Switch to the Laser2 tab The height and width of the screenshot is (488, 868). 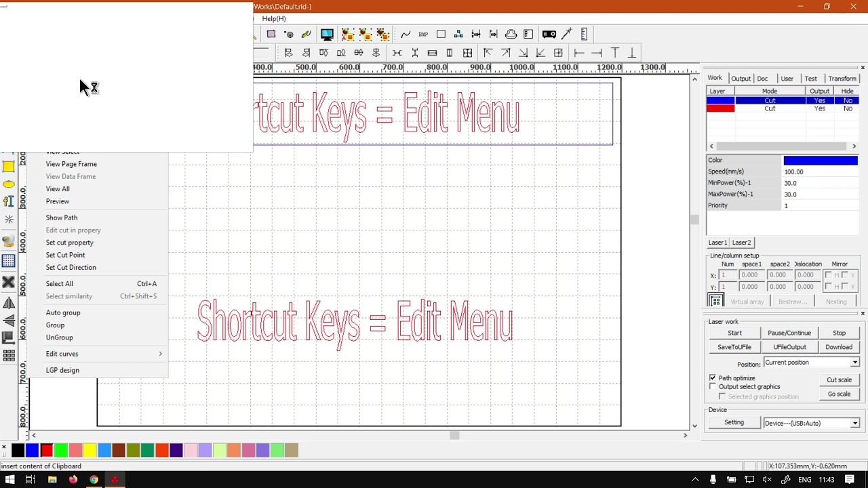click(741, 243)
